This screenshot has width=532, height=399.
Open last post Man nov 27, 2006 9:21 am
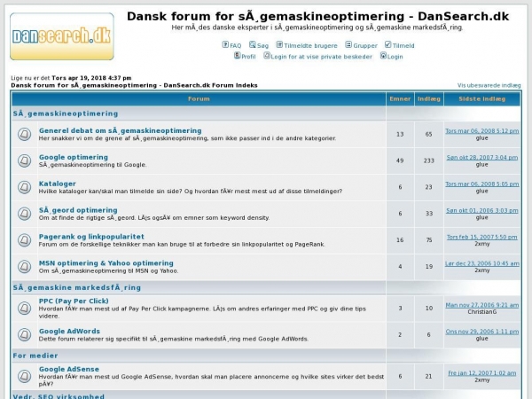pos(481,305)
